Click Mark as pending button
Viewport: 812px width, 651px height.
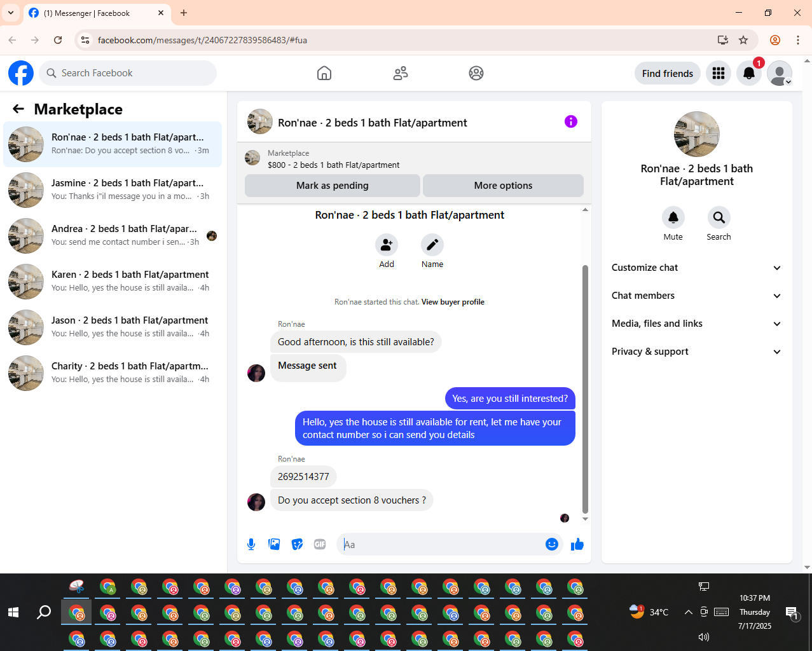pos(333,186)
